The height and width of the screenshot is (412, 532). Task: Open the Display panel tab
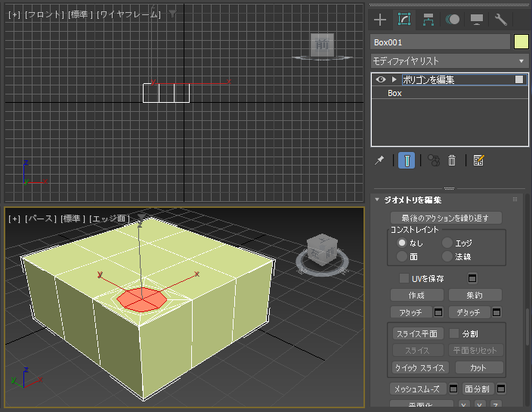tap(477, 20)
